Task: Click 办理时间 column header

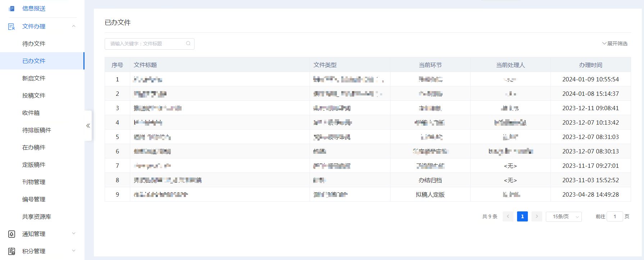Action: pyautogui.click(x=590, y=65)
